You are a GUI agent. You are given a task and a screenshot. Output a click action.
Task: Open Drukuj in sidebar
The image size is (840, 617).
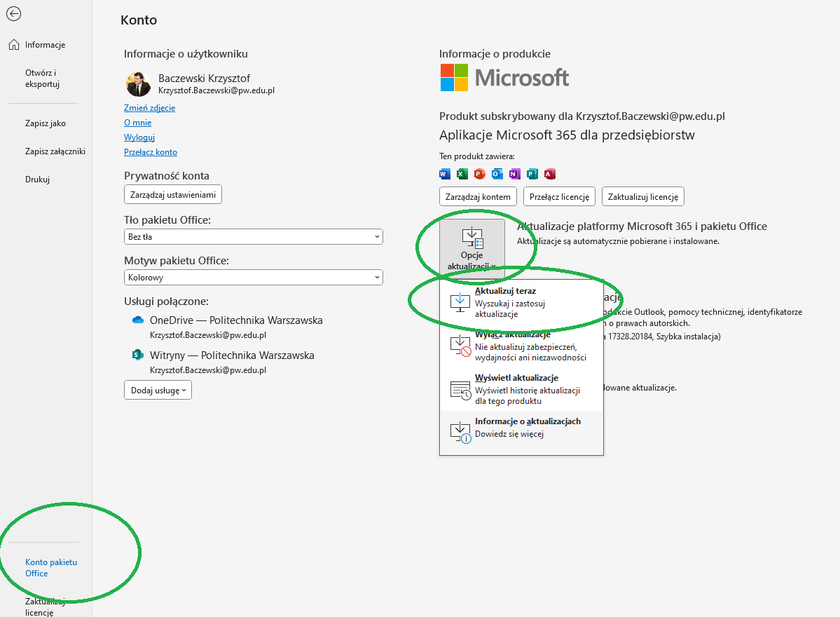click(38, 179)
